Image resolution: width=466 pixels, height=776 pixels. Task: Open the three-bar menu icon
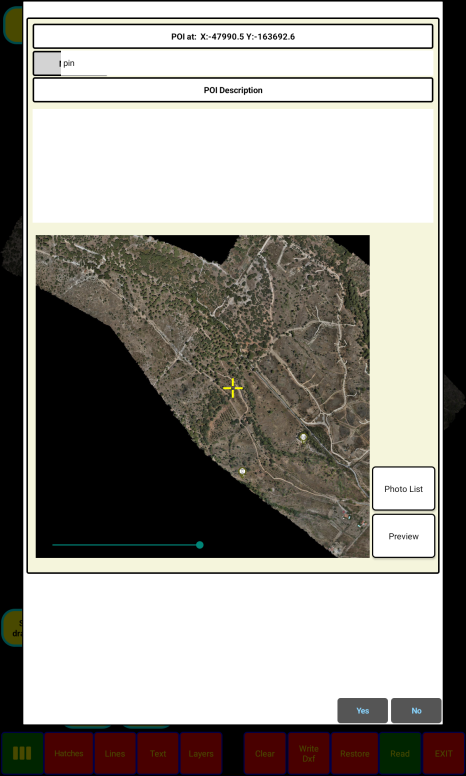tap(22, 753)
